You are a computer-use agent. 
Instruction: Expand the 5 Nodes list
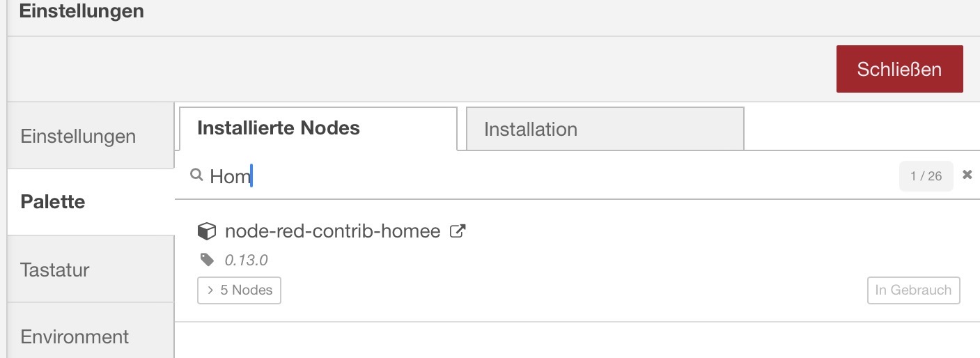click(239, 290)
